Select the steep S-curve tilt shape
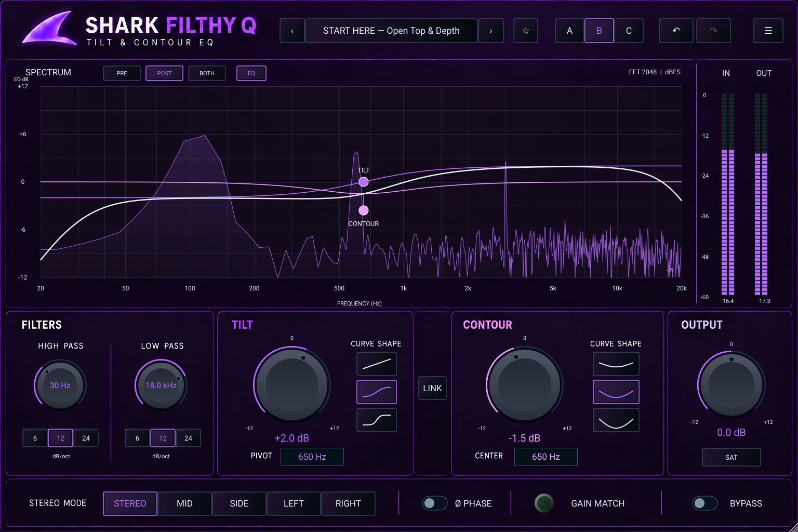The height and width of the screenshot is (532, 798). pyautogui.click(x=377, y=420)
